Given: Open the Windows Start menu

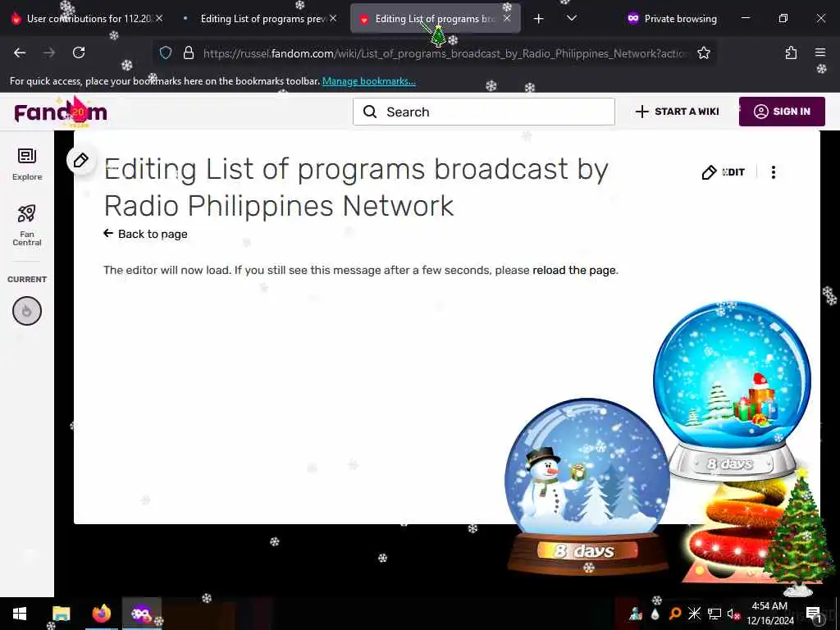Looking at the screenshot, I should 20,614.
